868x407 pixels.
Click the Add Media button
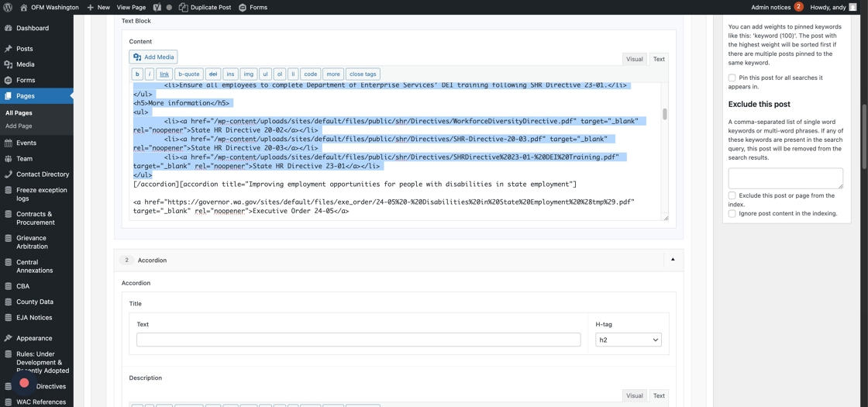(x=153, y=57)
